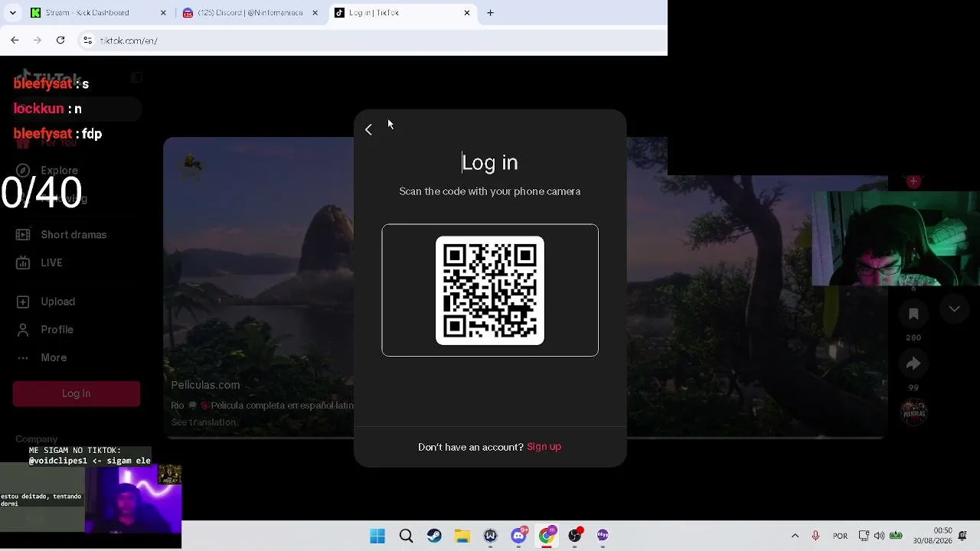Reload the TikTok page

(60, 41)
